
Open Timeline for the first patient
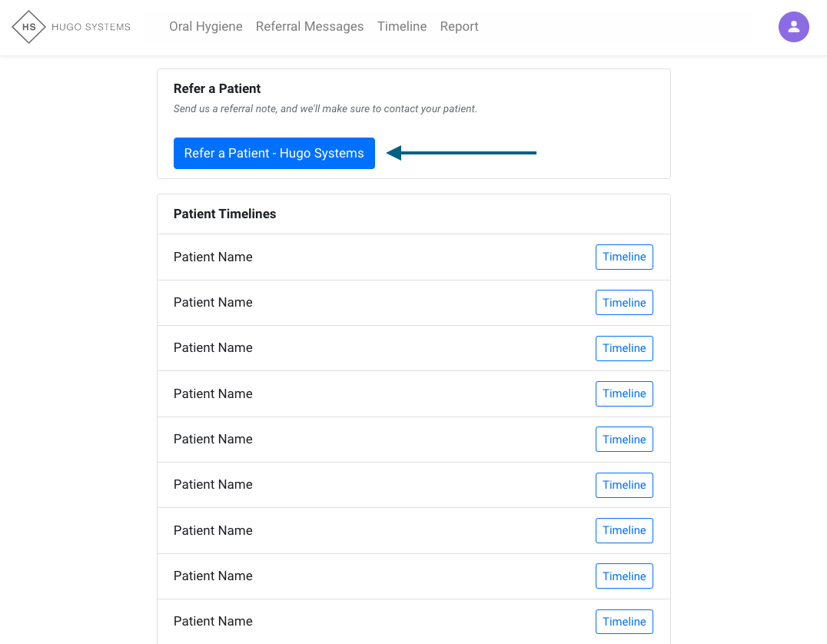(x=624, y=257)
